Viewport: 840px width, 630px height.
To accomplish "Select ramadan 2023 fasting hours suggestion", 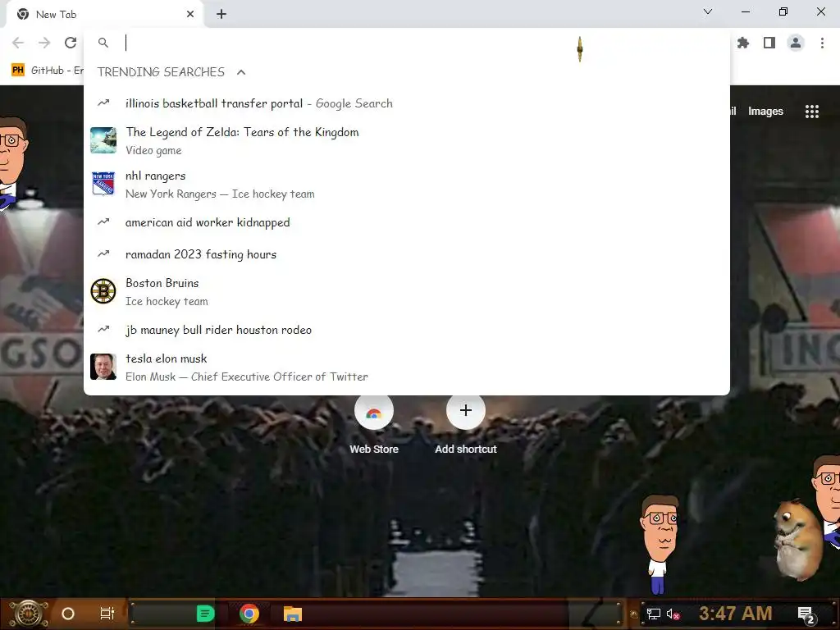I will 407,254.
